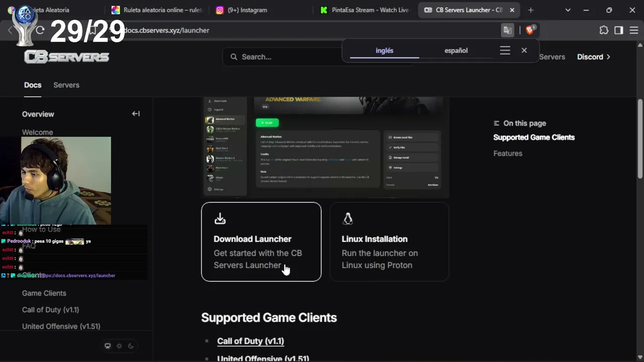Collapse the docs sidebar arrow
This screenshot has width=644, height=362.
click(136, 114)
